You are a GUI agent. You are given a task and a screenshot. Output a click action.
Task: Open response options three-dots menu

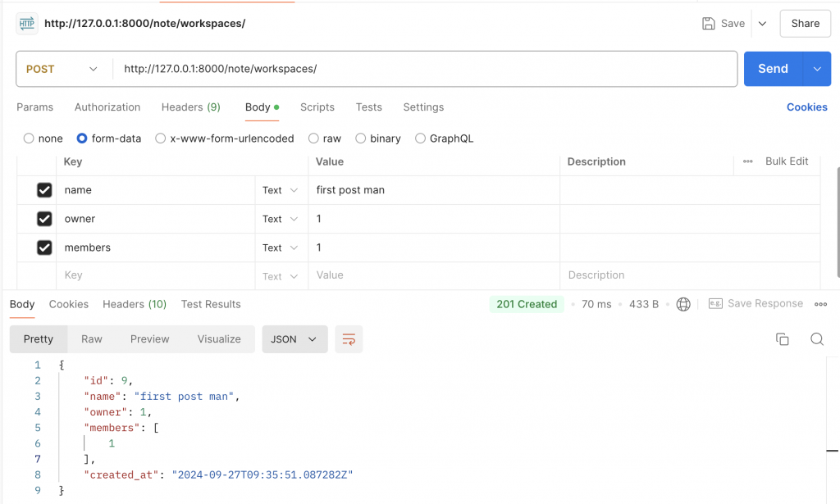tap(820, 304)
